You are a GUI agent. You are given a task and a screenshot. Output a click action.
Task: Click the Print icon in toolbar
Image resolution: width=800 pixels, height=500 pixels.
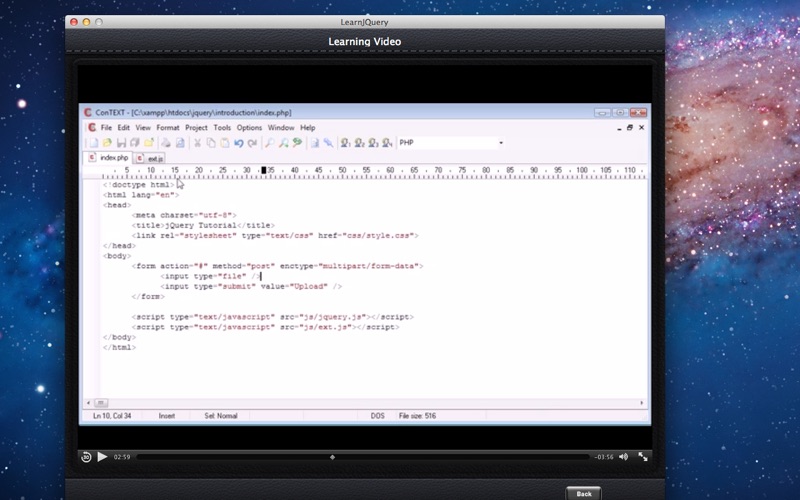pyautogui.click(x=166, y=143)
